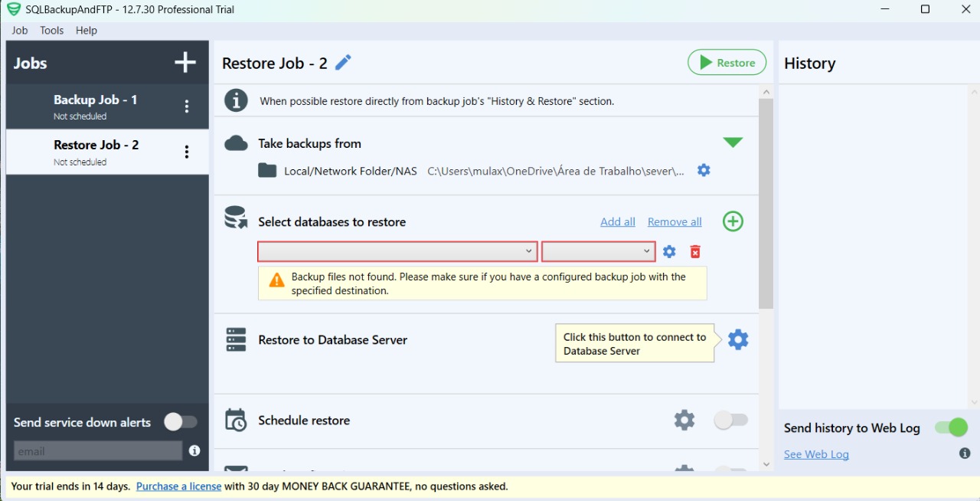Click main panel scrollbar up arrow
The height and width of the screenshot is (501, 980).
766,92
